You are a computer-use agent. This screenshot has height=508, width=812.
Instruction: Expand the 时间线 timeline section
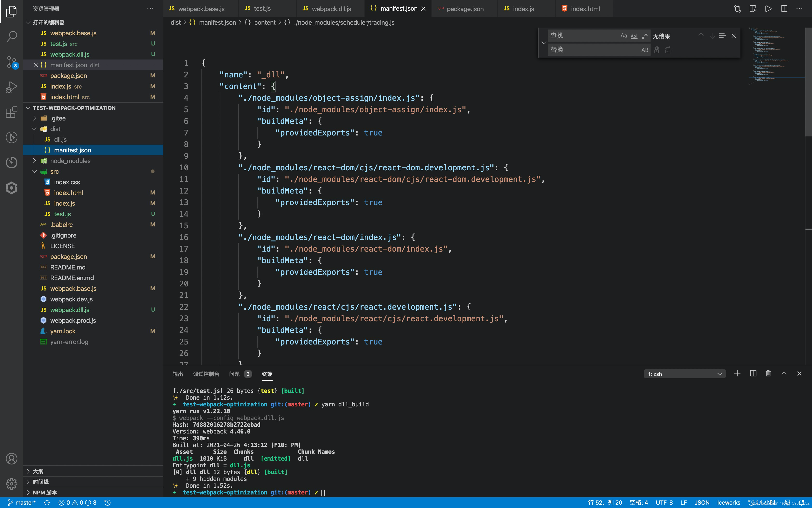pyautogui.click(x=93, y=482)
